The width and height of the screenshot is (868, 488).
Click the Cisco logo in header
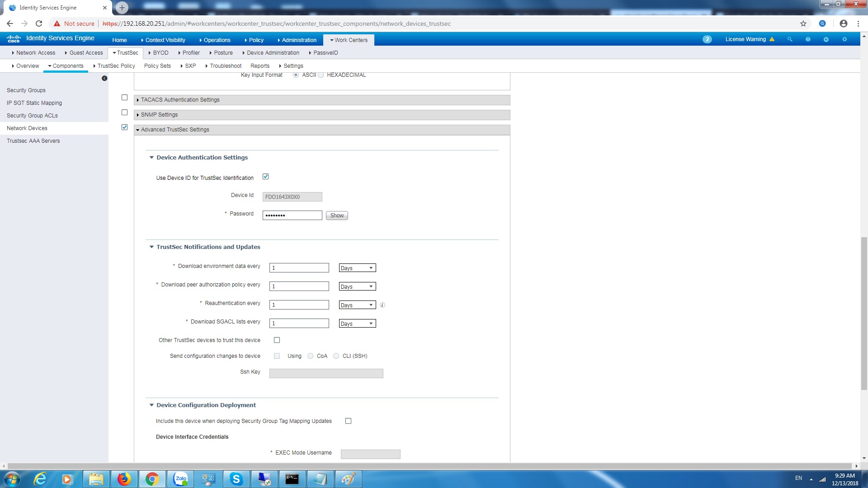click(14, 38)
